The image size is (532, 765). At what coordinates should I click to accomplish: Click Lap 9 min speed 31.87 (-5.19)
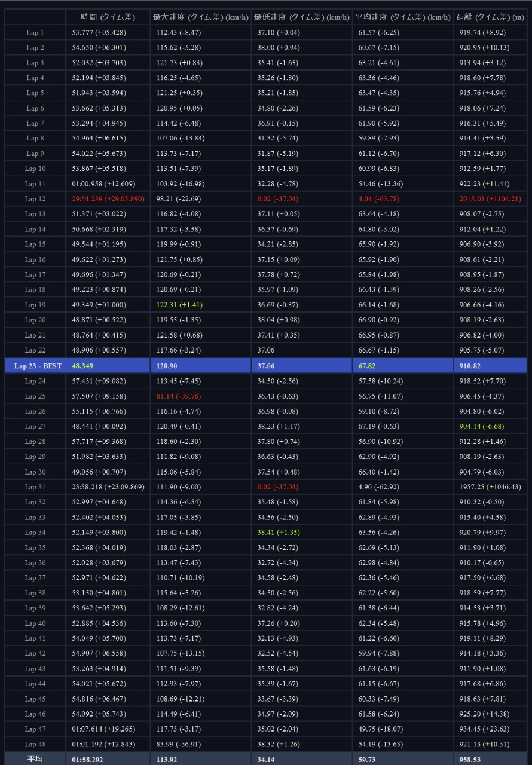coord(277,154)
